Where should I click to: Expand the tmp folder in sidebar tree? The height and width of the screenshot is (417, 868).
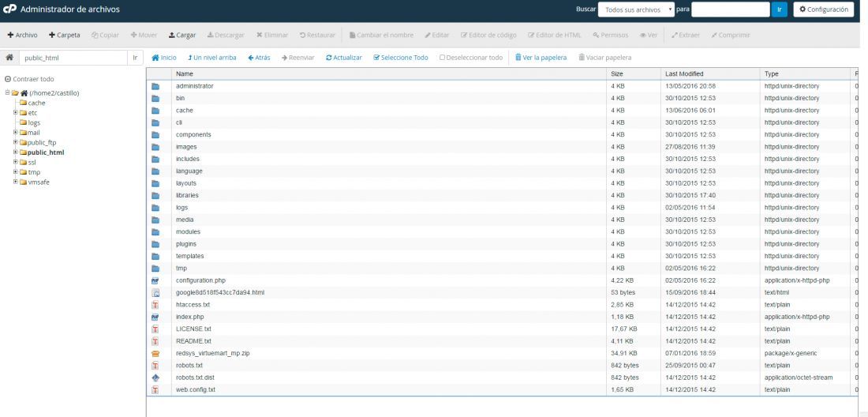coord(16,172)
